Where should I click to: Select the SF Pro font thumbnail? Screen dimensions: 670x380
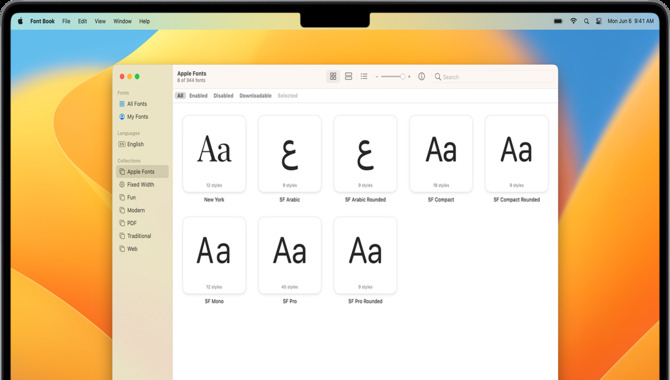point(290,256)
